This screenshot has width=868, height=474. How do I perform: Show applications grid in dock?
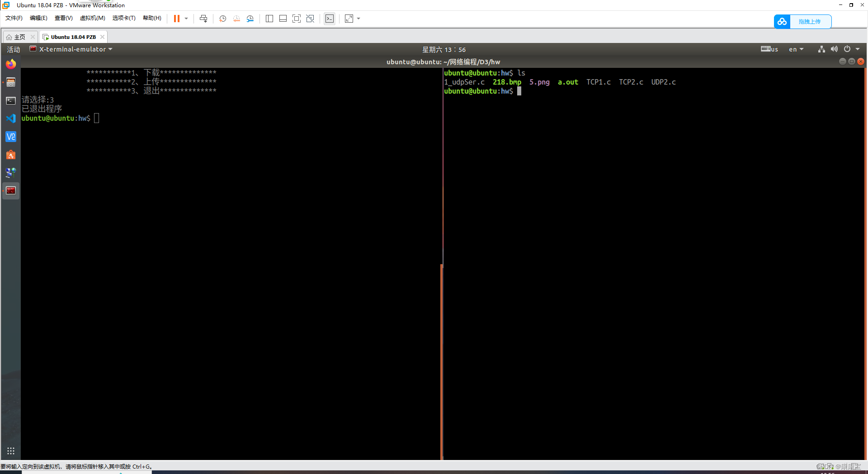[11, 451]
